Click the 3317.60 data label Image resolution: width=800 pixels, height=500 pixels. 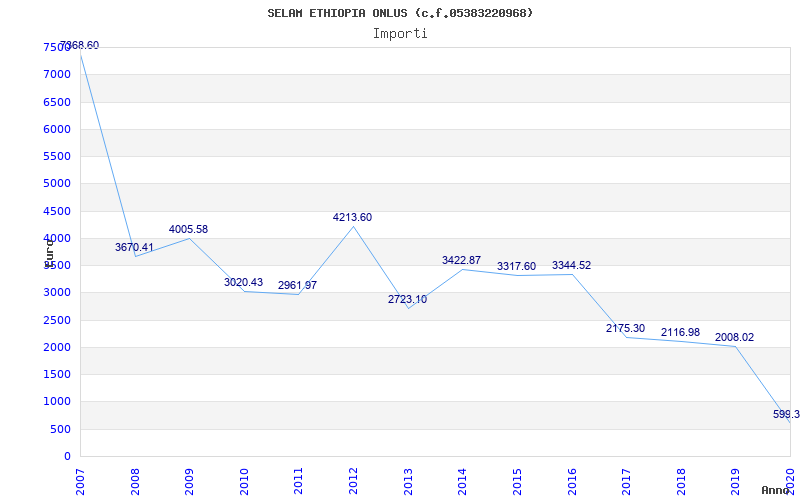(x=516, y=266)
